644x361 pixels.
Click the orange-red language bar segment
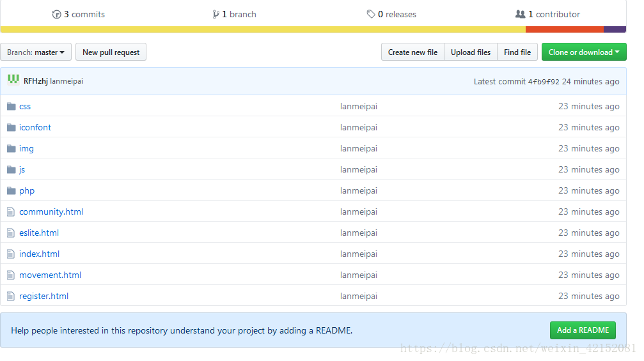coord(565,29)
